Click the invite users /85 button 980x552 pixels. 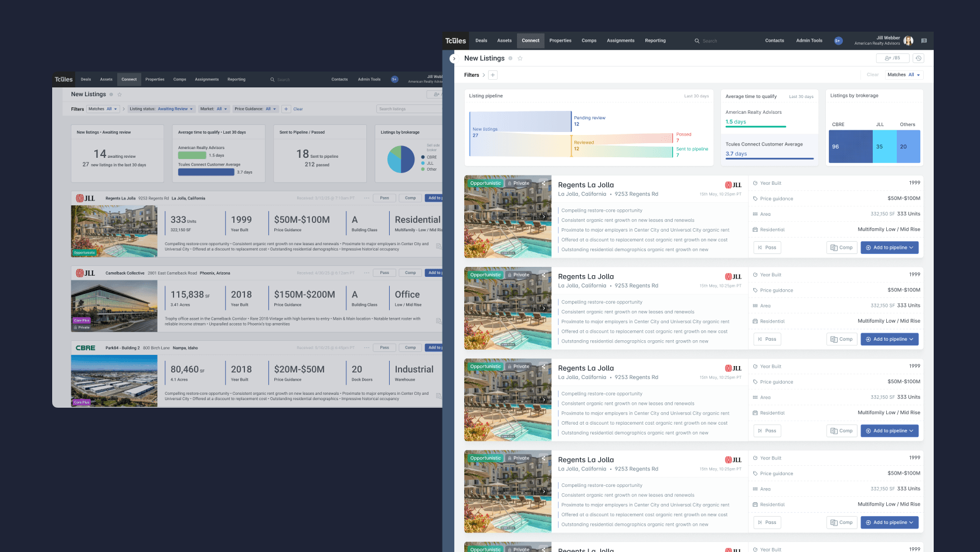coord(893,58)
